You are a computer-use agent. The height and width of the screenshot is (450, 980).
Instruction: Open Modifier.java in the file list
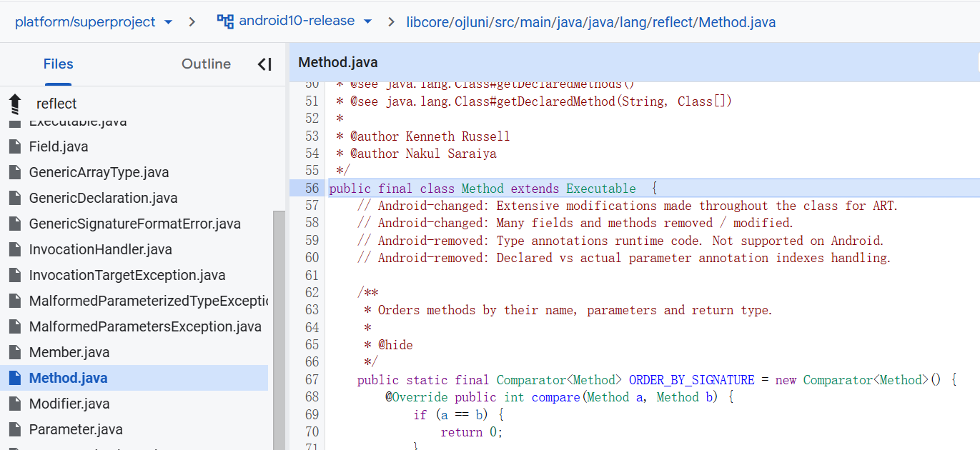(x=69, y=404)
